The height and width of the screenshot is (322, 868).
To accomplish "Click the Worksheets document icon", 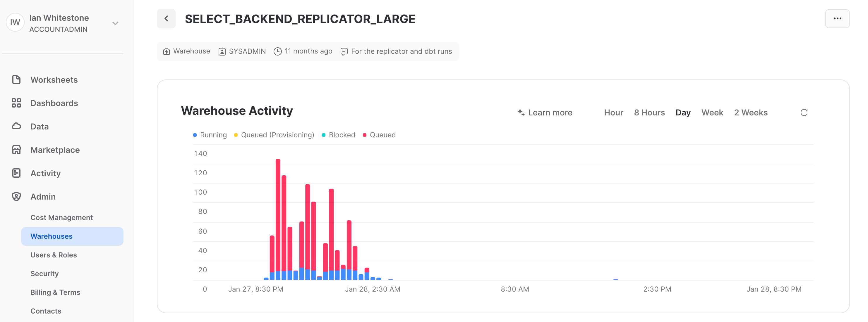I will click(16, 80).
